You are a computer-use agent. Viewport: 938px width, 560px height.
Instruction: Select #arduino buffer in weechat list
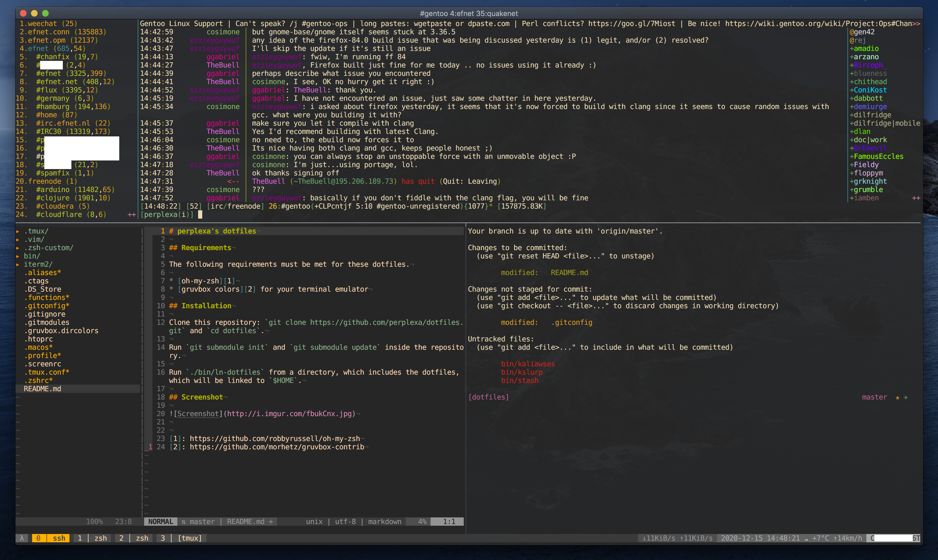[53, 190]
